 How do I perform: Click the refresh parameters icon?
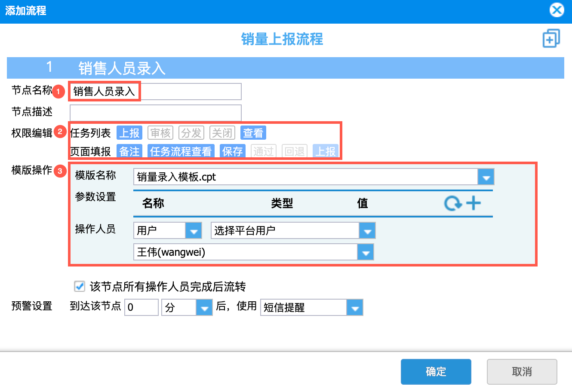pos(453,203)
